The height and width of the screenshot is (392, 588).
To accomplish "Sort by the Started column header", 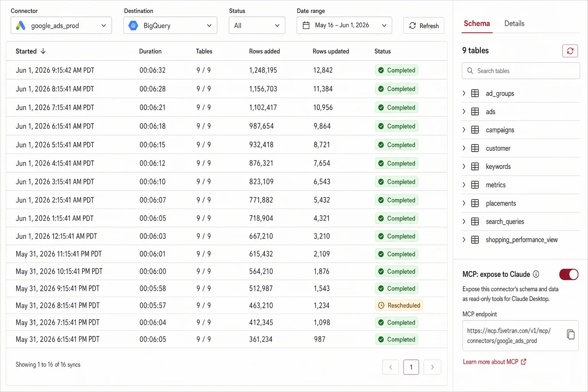I will [31, 51].
